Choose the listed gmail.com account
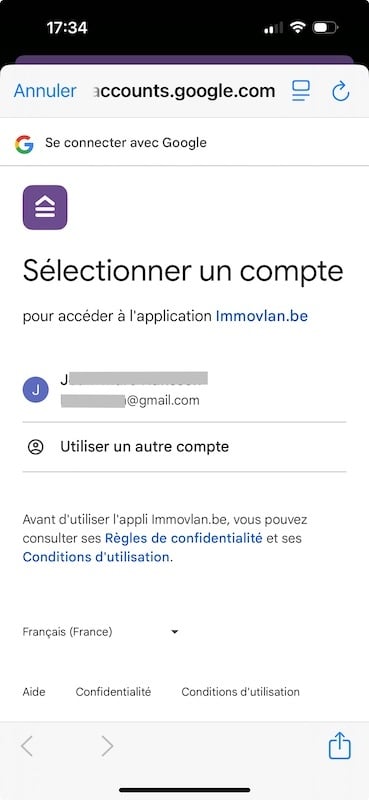Screen dimensions: 369x800 (x=184, y=390)
